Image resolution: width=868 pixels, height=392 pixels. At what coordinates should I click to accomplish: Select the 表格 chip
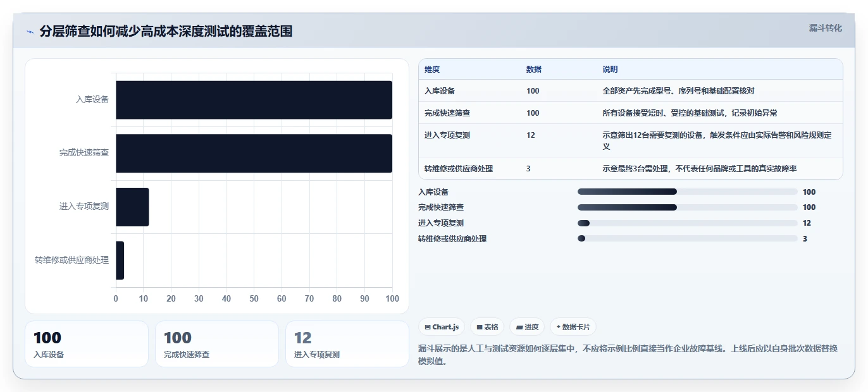pyautogui.click(x=487, y=327)
